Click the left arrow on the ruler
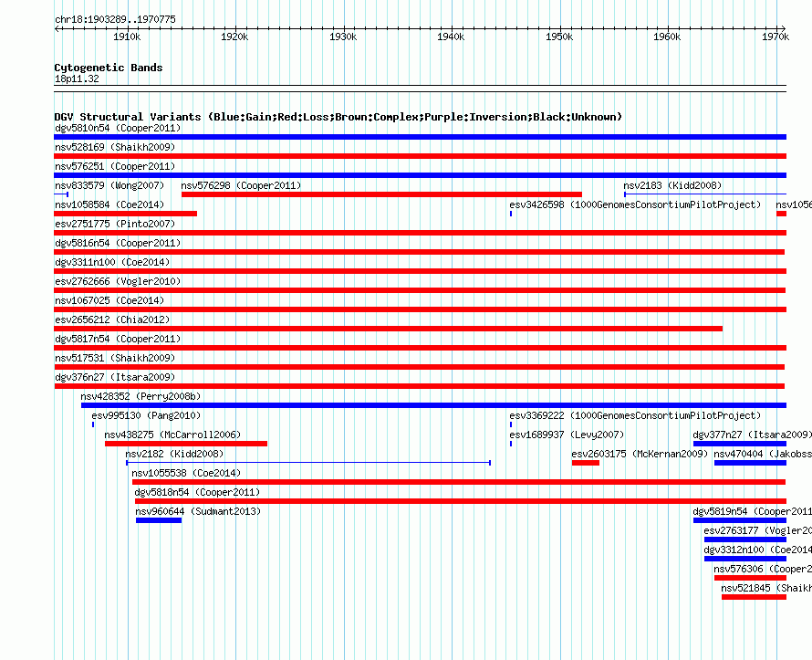Image resolution: width=812 pixels, height=660 pixels. pyautogui.click(x=57, y=28)
